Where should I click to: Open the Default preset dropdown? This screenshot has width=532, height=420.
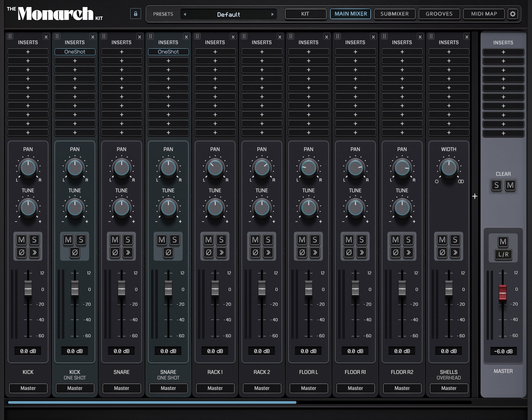tap(228, 14)
